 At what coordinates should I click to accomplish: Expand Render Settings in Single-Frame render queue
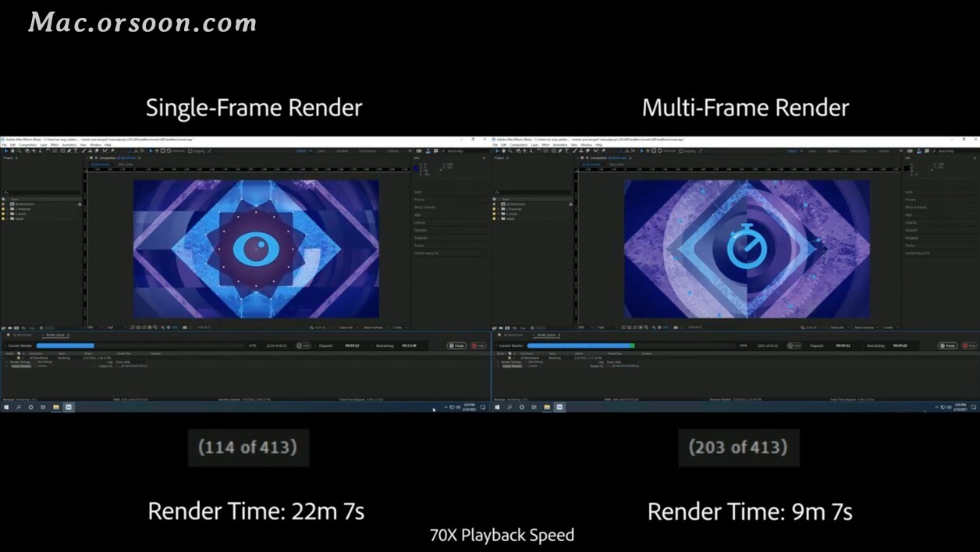coord(8,362)
